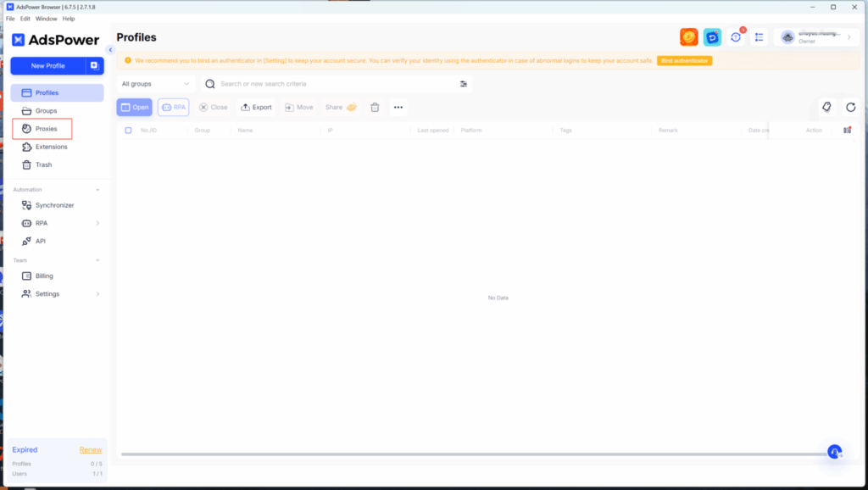This screenshot has width=868, height=490.
Task: Focus the search criteria input field
Action: tap(337, 84)
